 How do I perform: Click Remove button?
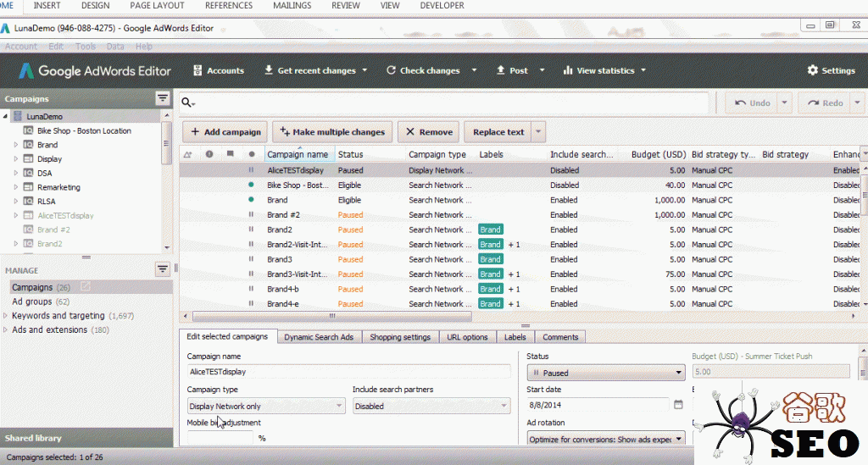[x=428, y=131]
